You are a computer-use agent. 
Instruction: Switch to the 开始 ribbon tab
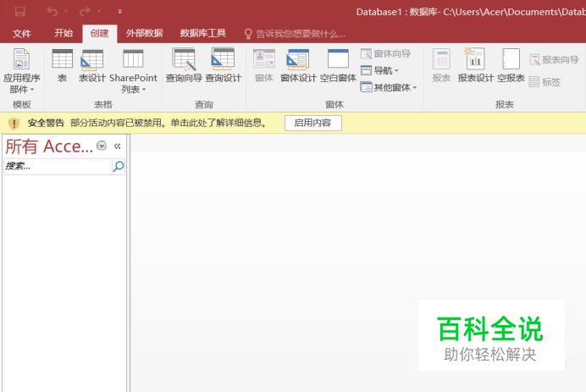point(64,33)
